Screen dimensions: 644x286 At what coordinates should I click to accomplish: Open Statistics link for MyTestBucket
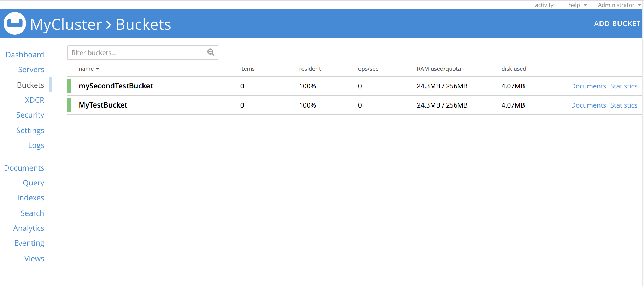click(x=624, y=105)
